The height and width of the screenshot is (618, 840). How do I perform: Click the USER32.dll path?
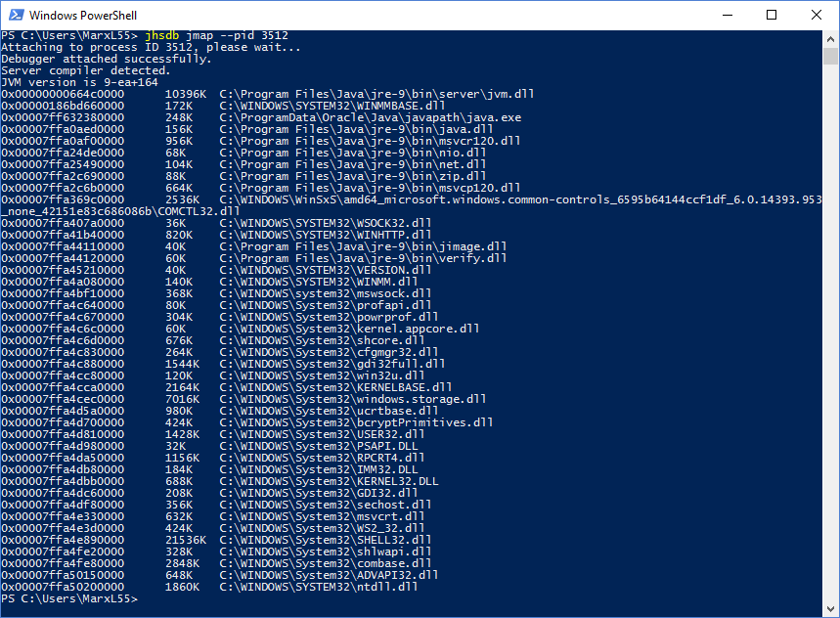322,435
